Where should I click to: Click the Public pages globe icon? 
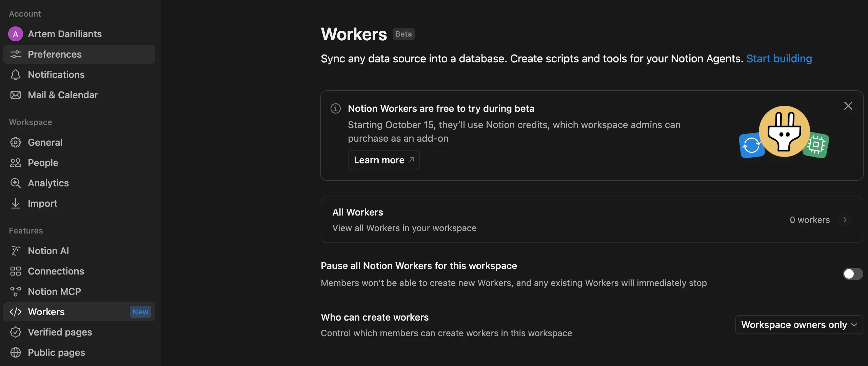click(16, 352)
